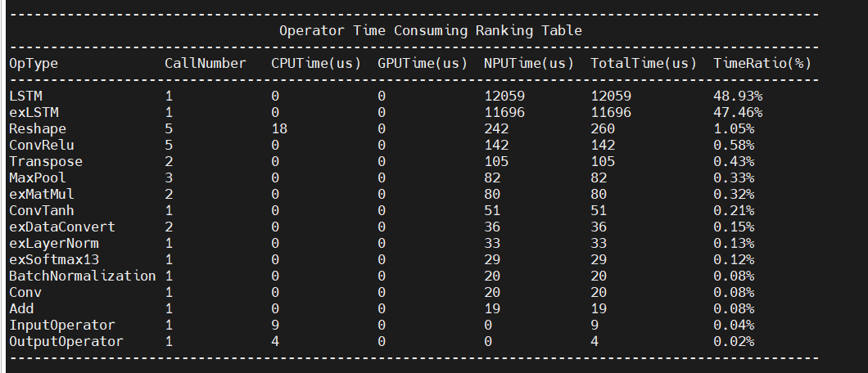Click the Reshape operator entry
Image resolution: width=868 pixels, height=373 pixels.
[x=38, y=129]
